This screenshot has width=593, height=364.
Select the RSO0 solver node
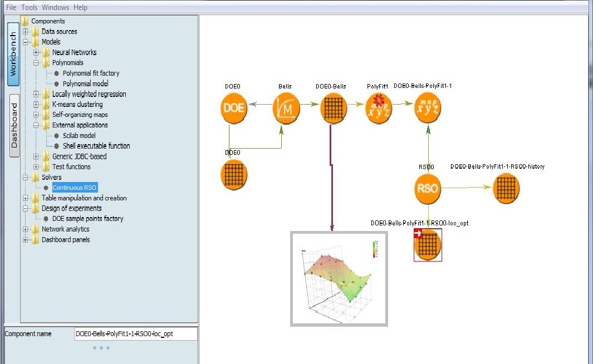(428, 188)
